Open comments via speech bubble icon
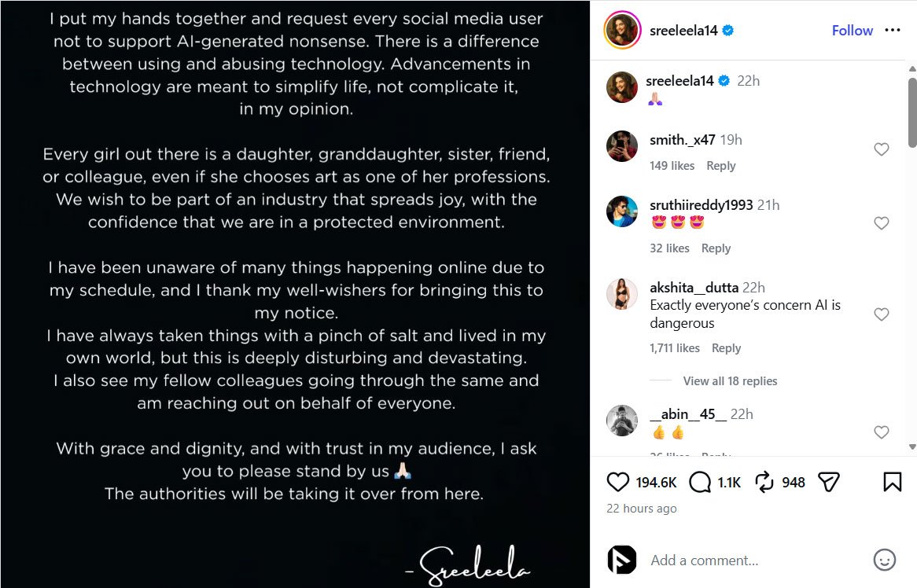This screenshot has width=917, height=588. [x=699, y=482]
